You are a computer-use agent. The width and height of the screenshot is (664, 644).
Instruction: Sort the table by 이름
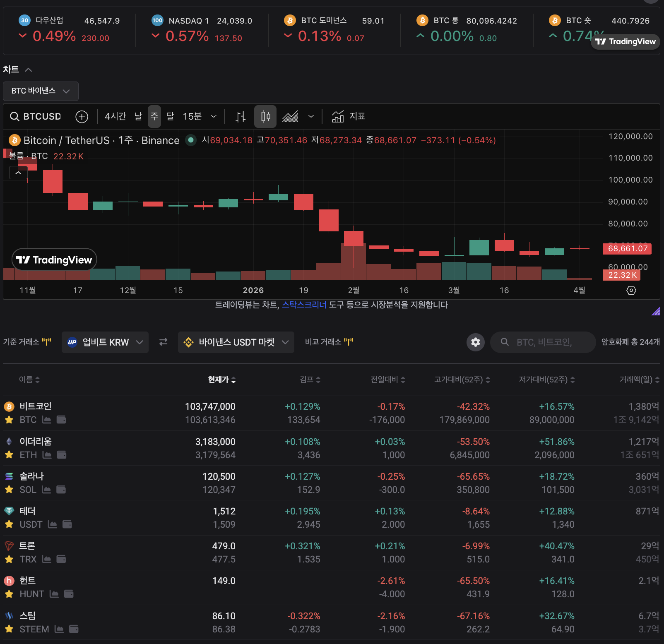(29, 380)
